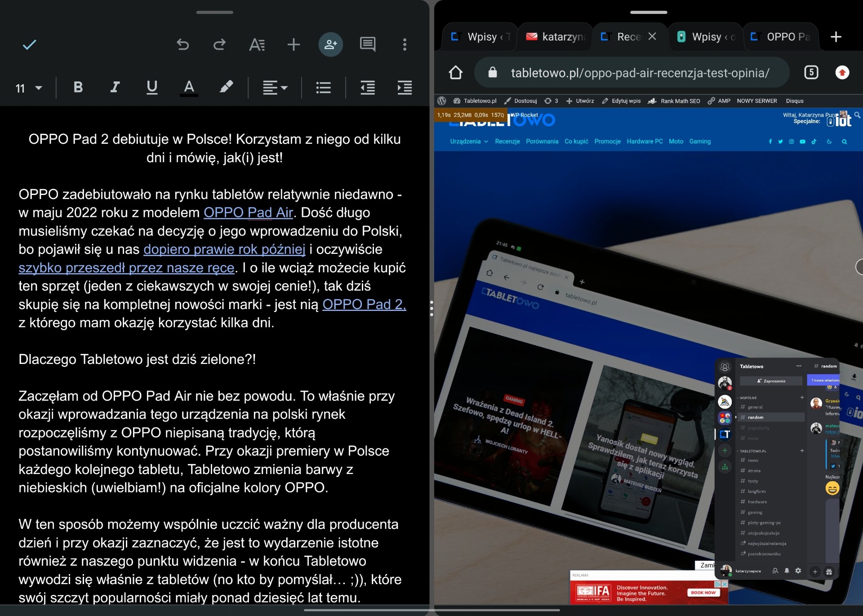This screenshot has height=616, width=863.
Task: Undo the last edit in Docs
Action: coord(182,44)
